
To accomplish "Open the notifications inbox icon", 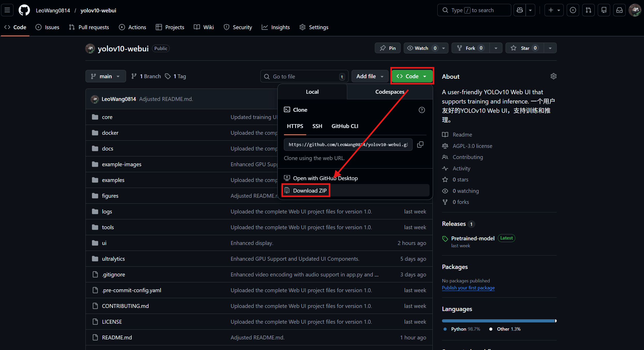I will tap(619, 10).
